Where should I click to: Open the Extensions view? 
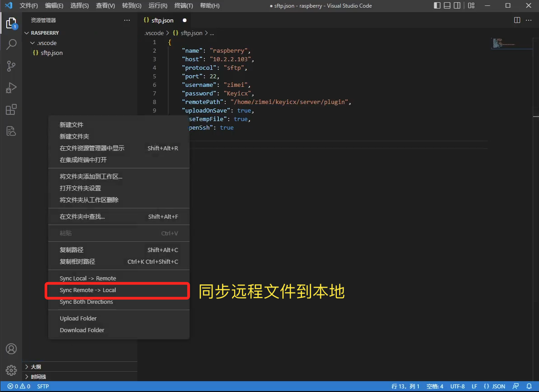click(x=11, y=110)
